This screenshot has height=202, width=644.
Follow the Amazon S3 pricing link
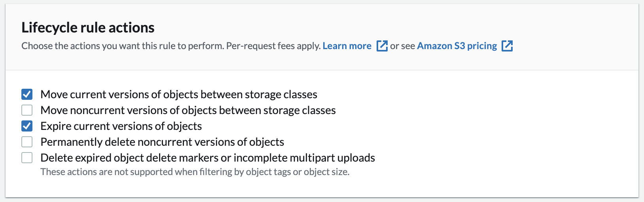click(457, 46)
